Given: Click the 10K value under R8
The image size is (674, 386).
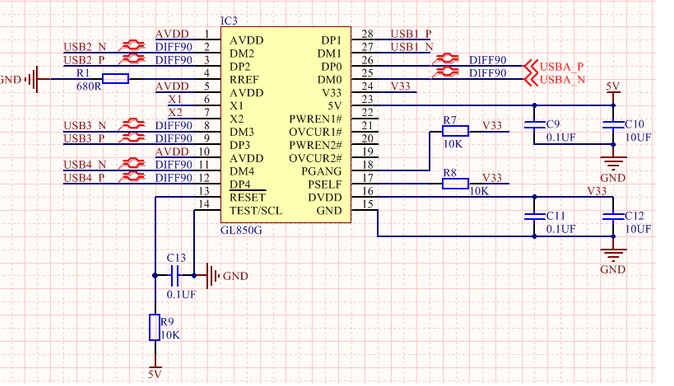Looking at the screenshot, I should (x=479, y=191).
